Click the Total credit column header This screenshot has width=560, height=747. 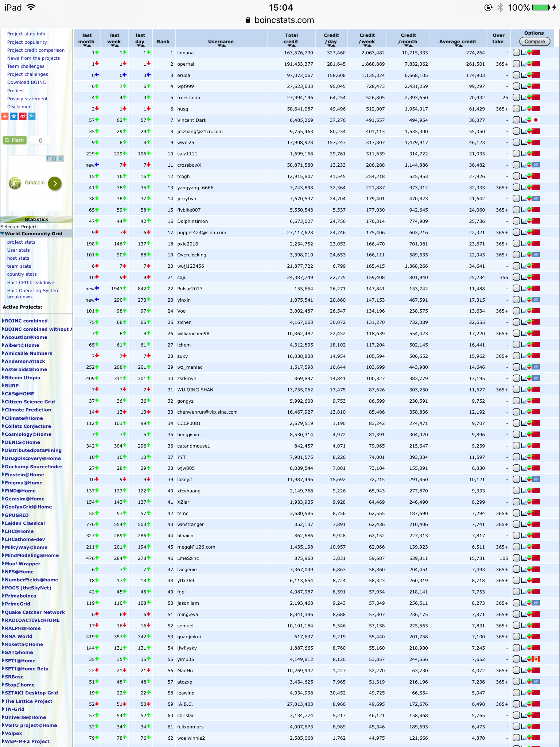pyautogui.click(x=291, y=39)
